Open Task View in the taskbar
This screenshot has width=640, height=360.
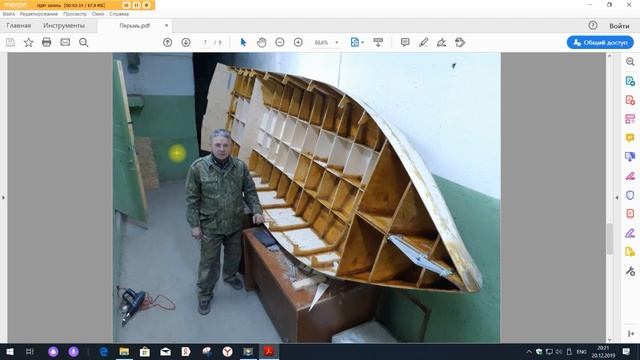tap(29, 351)
